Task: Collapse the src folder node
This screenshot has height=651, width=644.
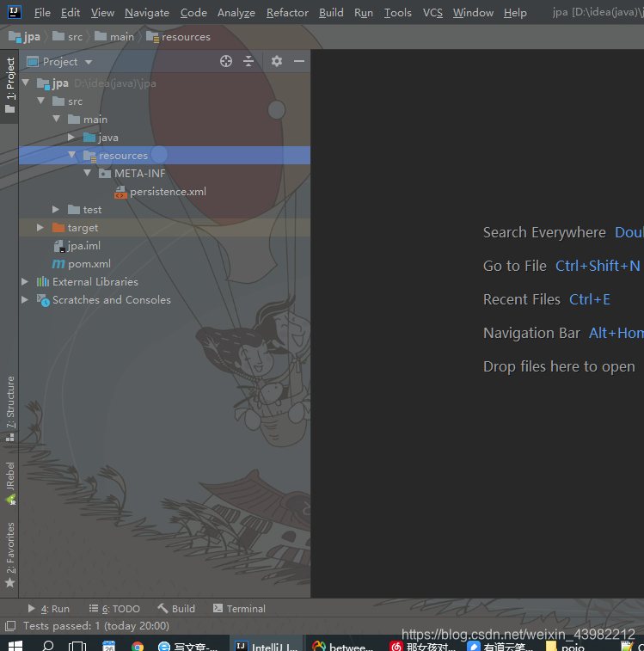Action: 41,101
